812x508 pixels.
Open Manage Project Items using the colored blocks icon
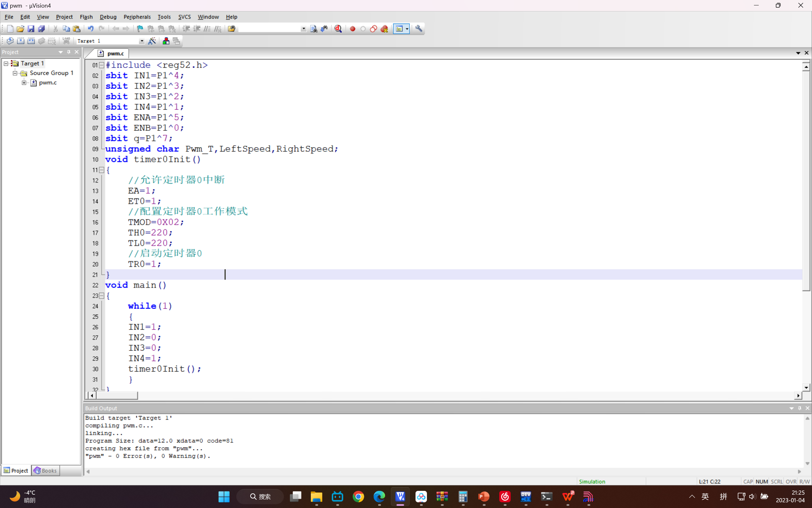[166, 41]
